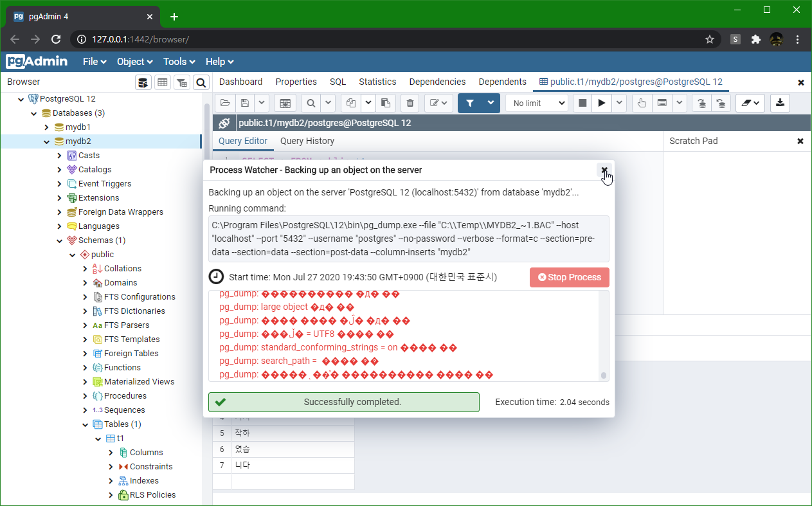This screenshot has width=812, height=506.
Task: Close the Process Watcher dialog
Action: point(604,170)
